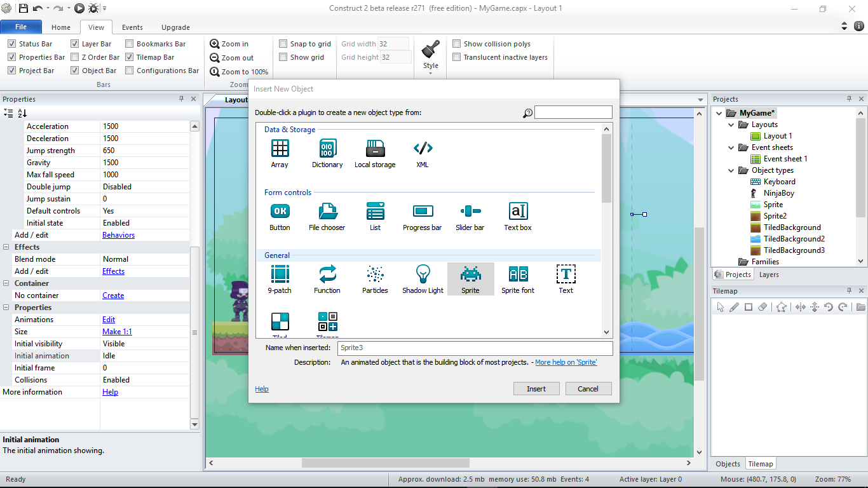Select the Dictionary plugin icon
Viewport: 868px width, 488px height.
coord(327,148)
